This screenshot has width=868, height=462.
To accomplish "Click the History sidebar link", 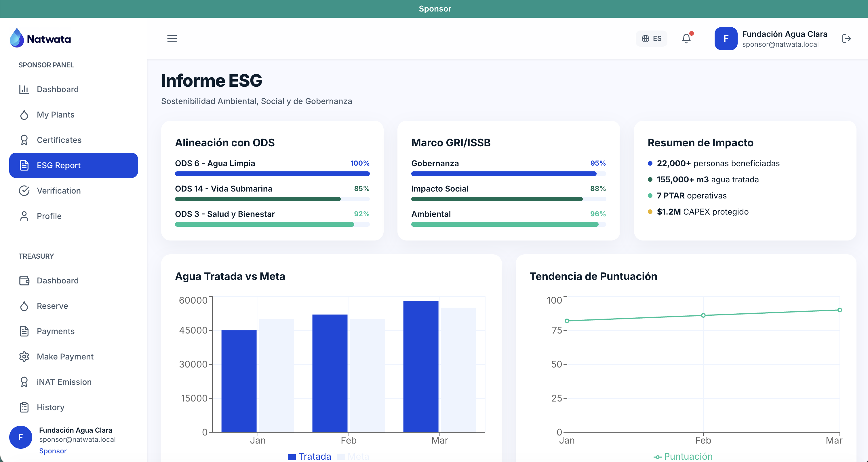I will click(x=50, y=407).
